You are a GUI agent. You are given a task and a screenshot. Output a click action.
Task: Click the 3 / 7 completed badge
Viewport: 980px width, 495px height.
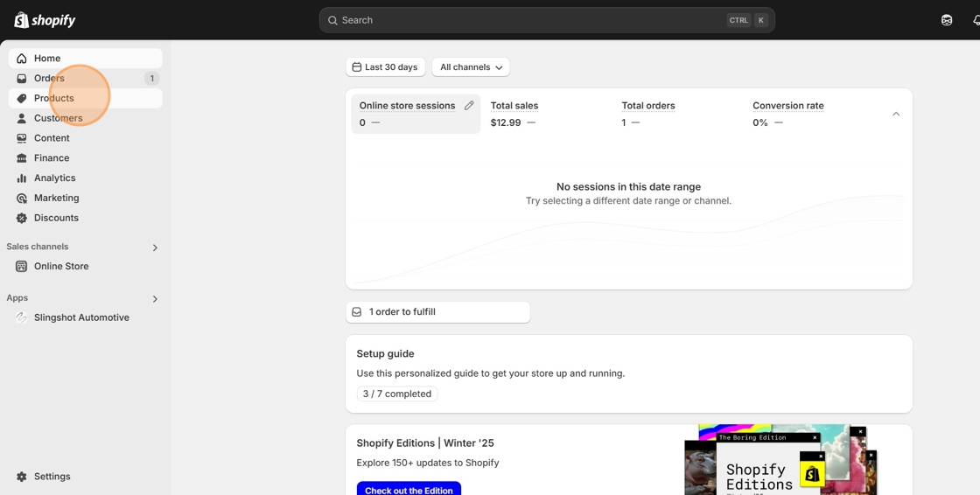click(397, 394)
